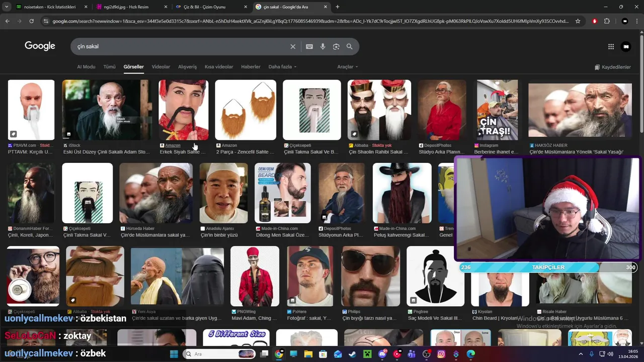Screen dimensions: 644x362
Task: Close the 'çin sakal' browser tab
Action: click(x=326, y=7)
